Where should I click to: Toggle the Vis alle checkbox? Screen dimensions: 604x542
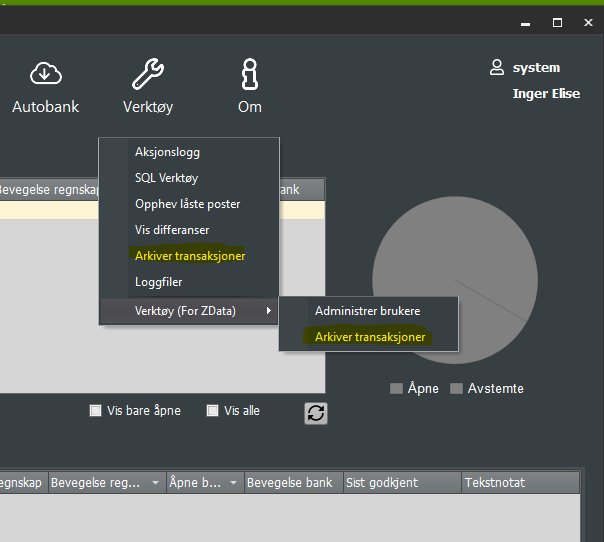[213, 410]
